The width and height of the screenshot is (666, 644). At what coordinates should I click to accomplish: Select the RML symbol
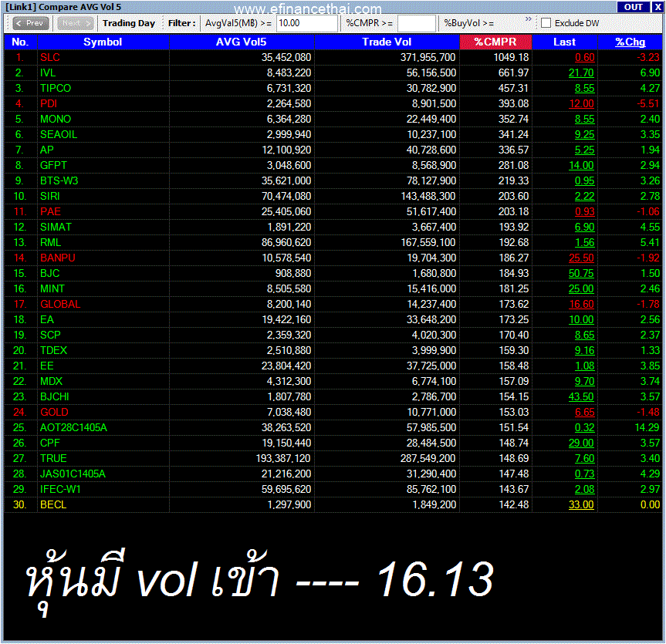[50, 242]
